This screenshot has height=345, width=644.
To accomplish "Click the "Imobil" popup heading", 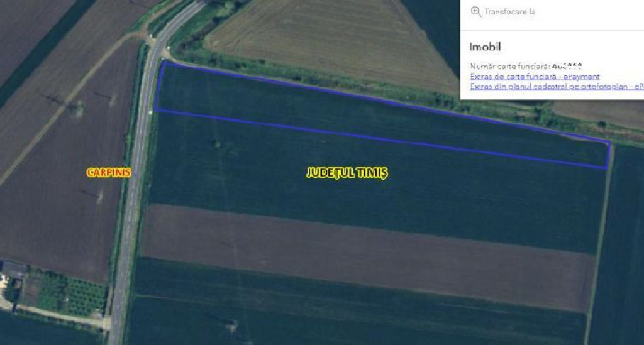I will pos(485,47).
